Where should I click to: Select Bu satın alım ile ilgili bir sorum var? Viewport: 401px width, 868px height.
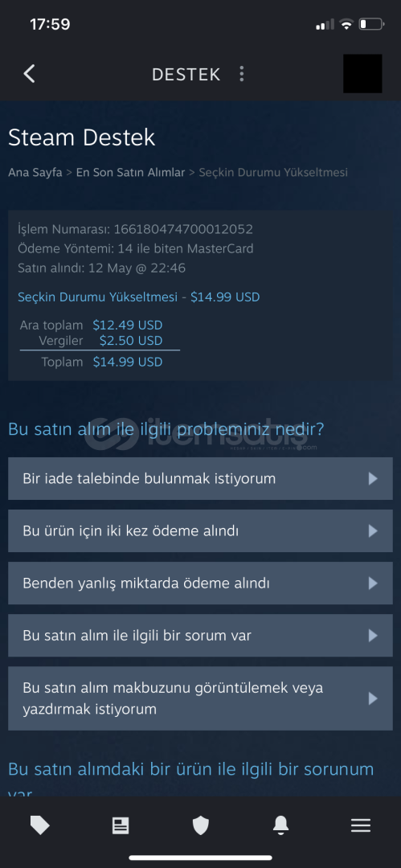[201, 636]
